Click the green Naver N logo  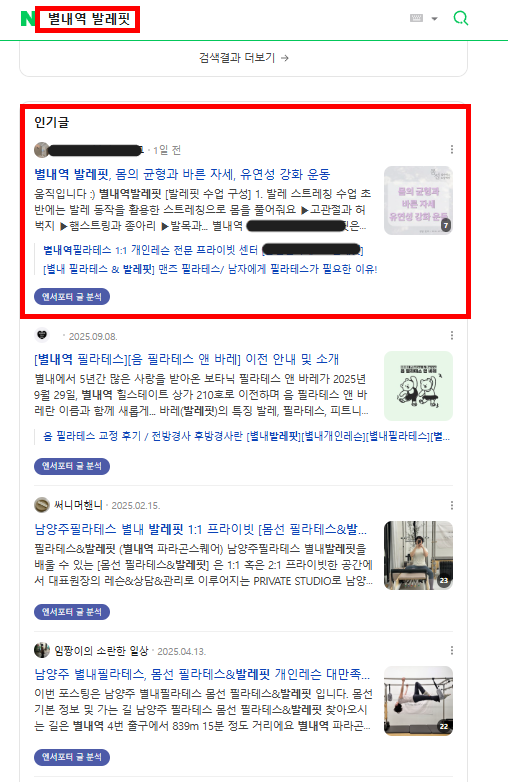tap(27, 19)
